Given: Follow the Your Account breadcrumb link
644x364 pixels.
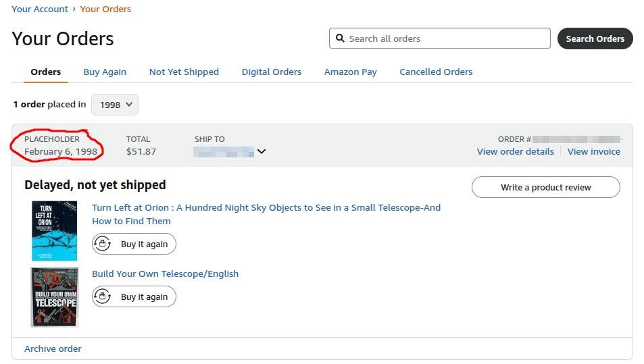Looking at the screenshot, I should 40,9.
